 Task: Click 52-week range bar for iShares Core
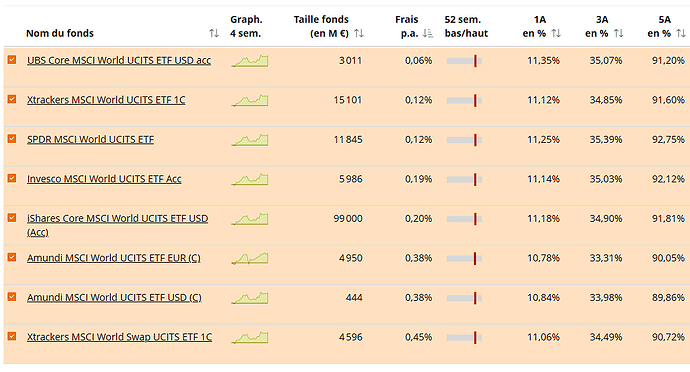[464, 219]
